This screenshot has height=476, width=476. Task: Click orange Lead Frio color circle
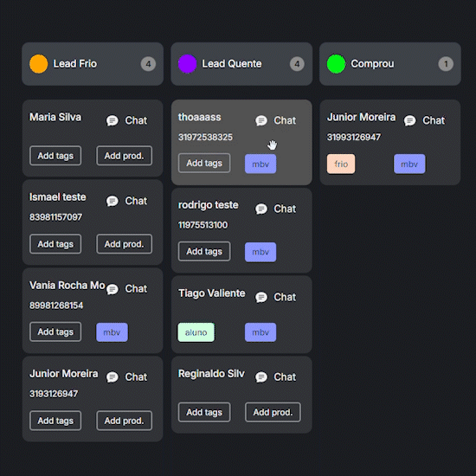click(39, 64)
